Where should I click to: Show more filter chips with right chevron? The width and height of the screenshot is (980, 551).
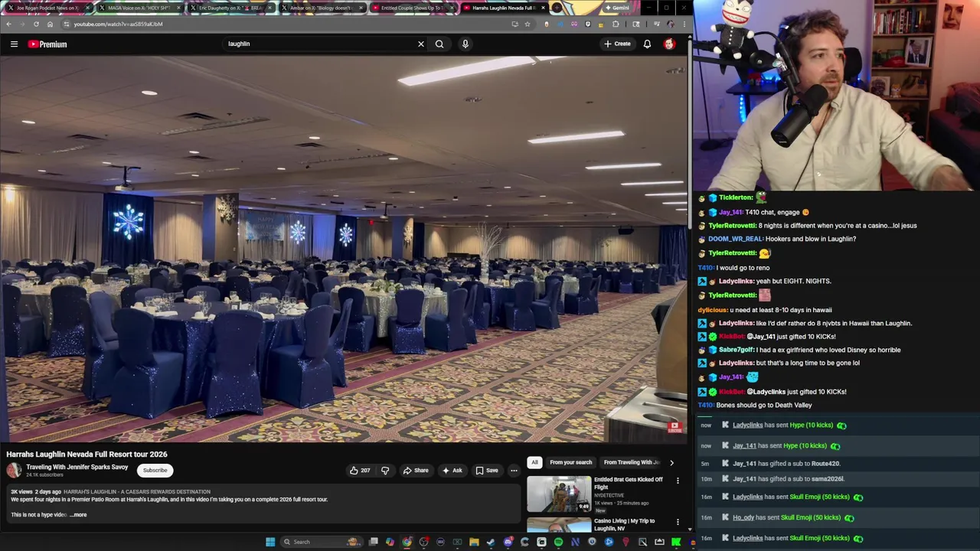click(x=671, y=462)
